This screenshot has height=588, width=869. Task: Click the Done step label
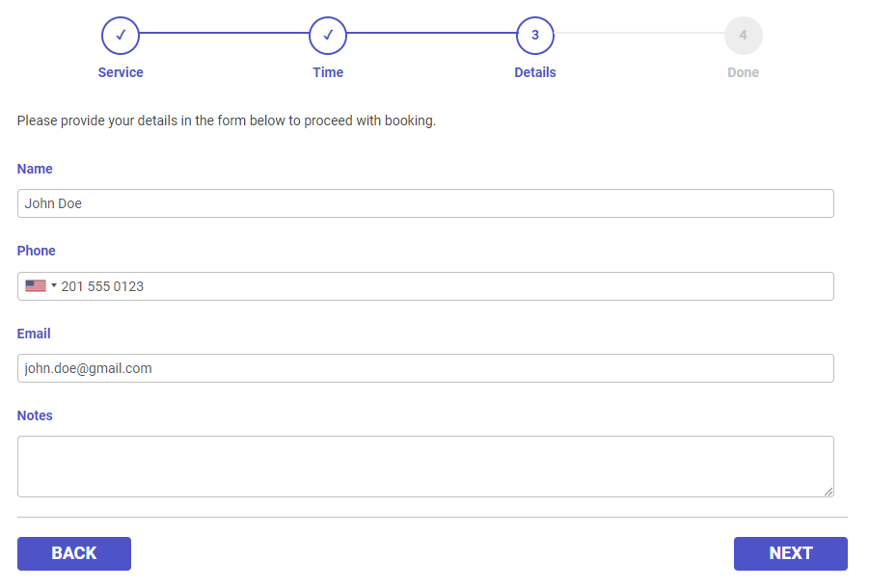click(x=743, y=72)
